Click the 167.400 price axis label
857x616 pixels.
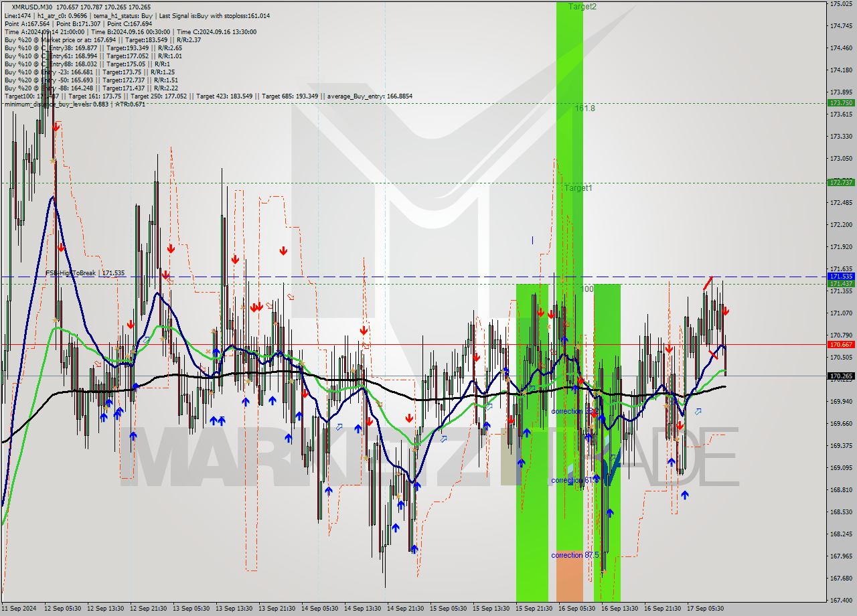[x=840, y=600]
